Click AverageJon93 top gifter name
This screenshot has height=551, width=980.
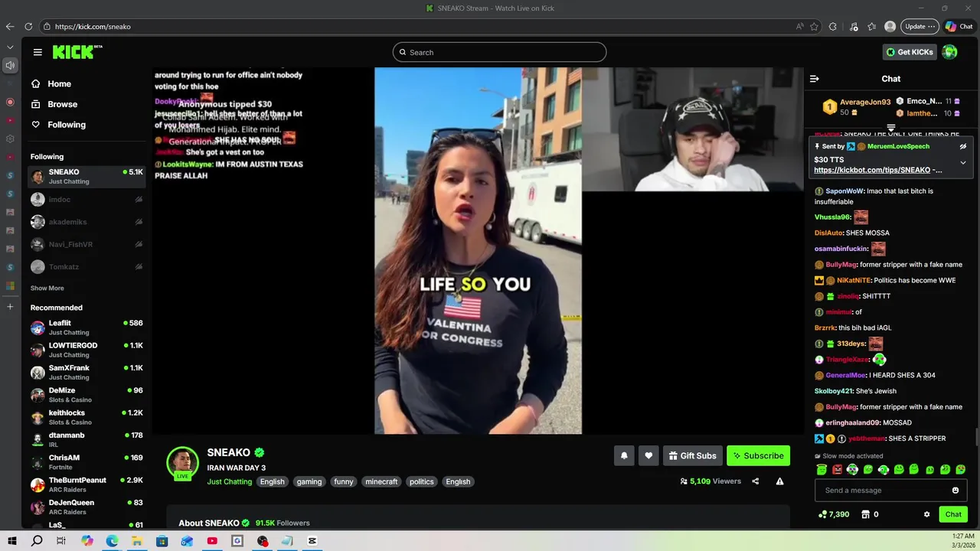(865, 102)
